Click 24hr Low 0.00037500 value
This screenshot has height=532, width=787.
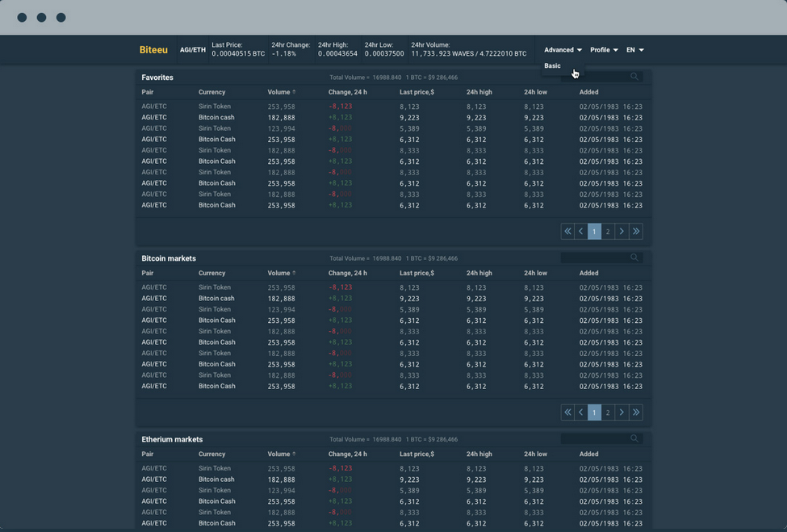coord(384,54)
